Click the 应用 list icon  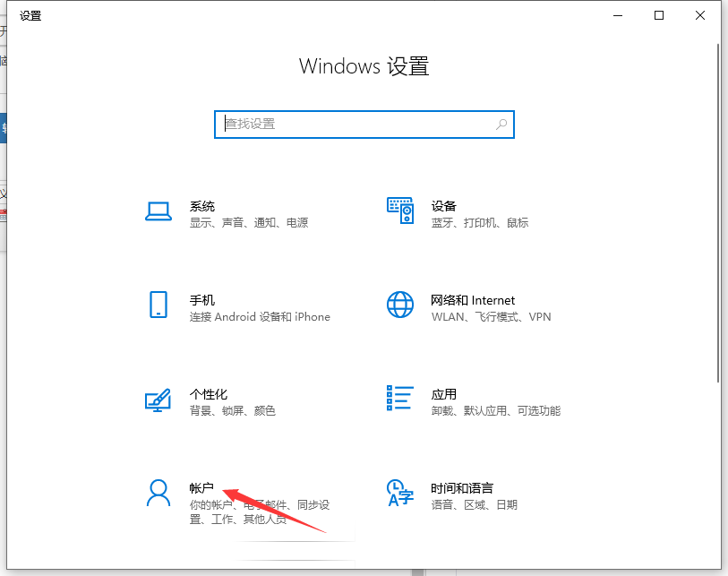(399, 400)
